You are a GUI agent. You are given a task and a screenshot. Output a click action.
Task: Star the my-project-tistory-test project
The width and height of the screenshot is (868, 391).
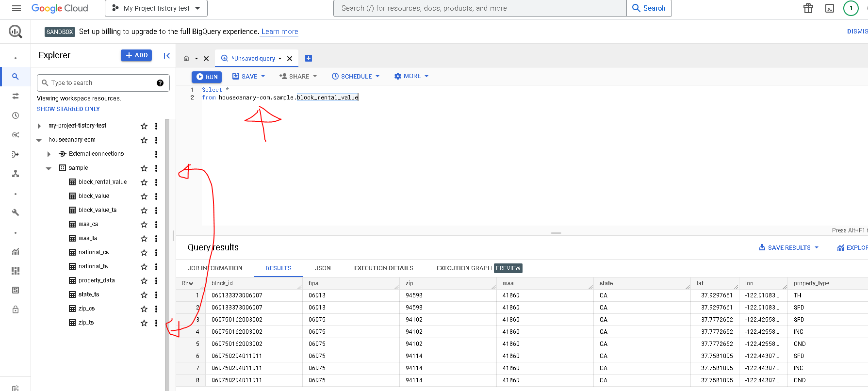(144, 126)
